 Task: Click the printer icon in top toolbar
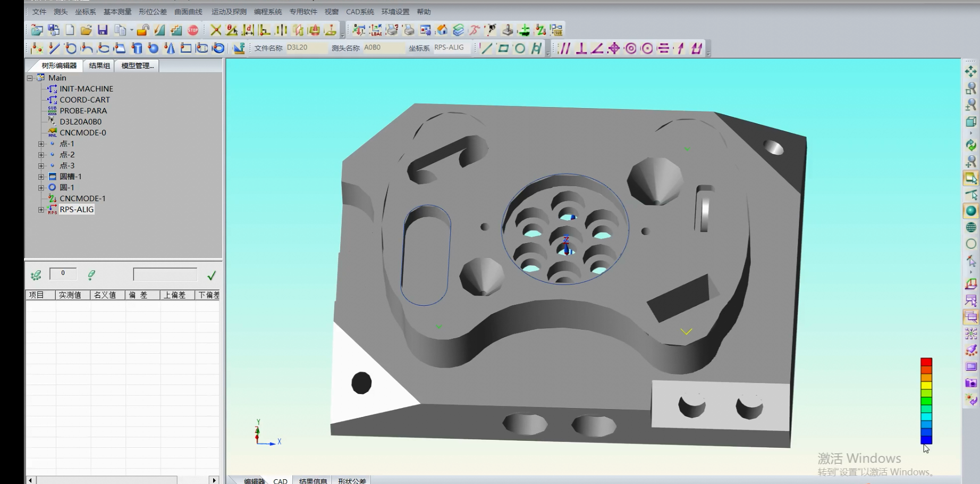pyautogui.click(x=409, y=30)
